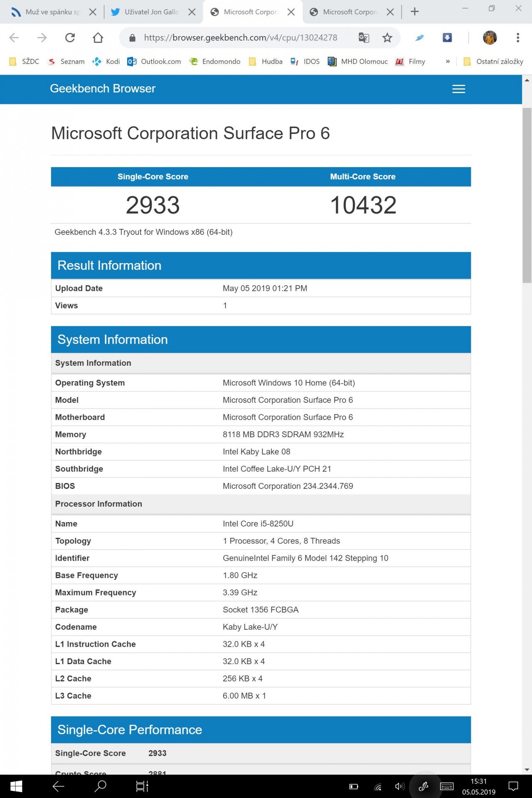This screenshot has height=798, width=532.
Task: Open the Hudba bookmark folder
Action: [266, 62]
